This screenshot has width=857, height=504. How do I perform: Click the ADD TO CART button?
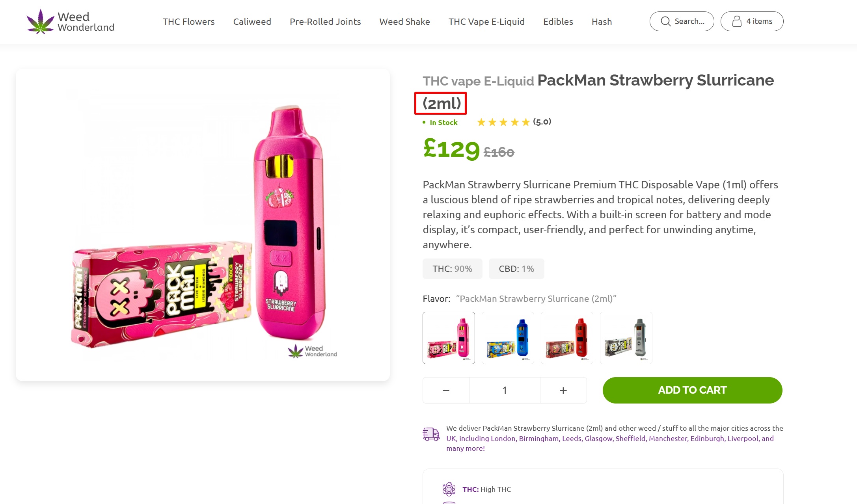(x=692, y=390)
